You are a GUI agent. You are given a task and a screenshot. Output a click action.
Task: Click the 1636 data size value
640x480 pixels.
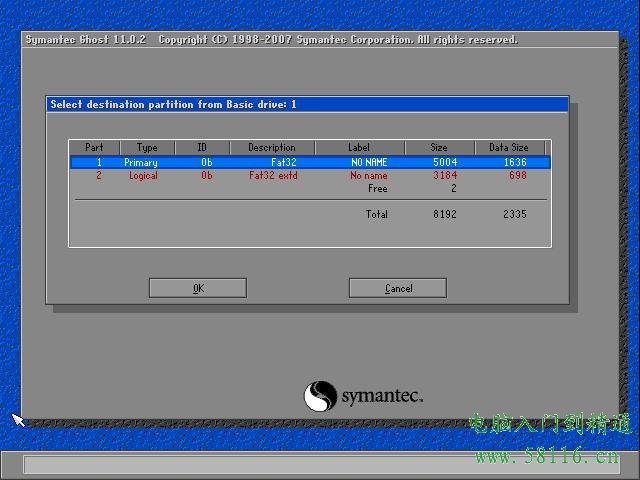tap(514, 162)
